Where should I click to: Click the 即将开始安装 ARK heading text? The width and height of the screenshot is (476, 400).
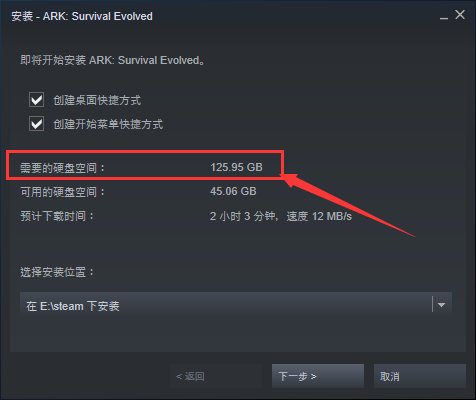112,60
